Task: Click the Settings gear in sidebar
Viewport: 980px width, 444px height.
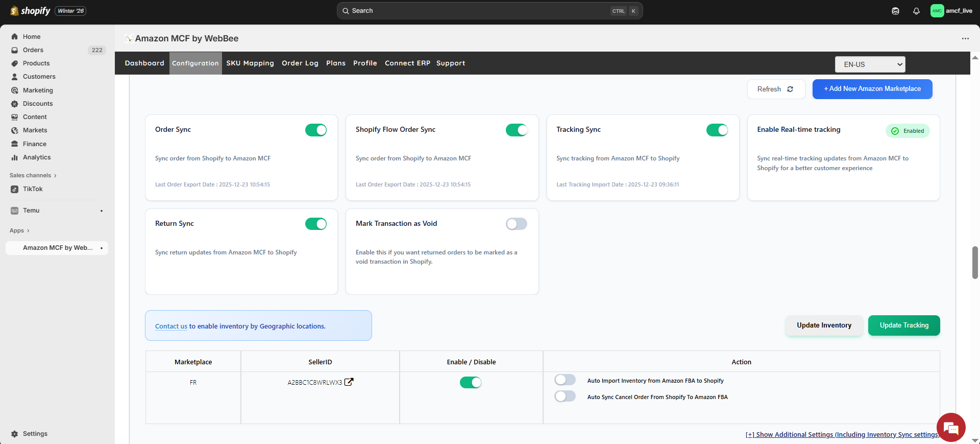Action: coord(14,434)
